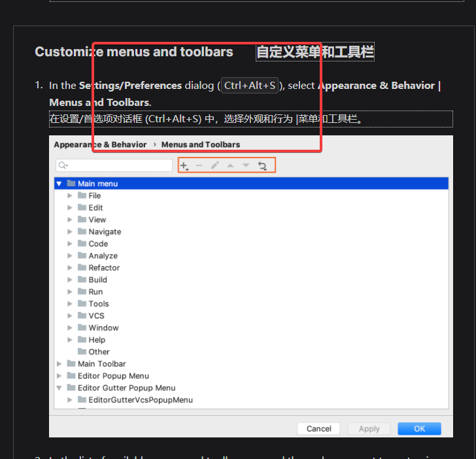
Task: Click the Move Up arrow icon
Action: click(230, 165)
